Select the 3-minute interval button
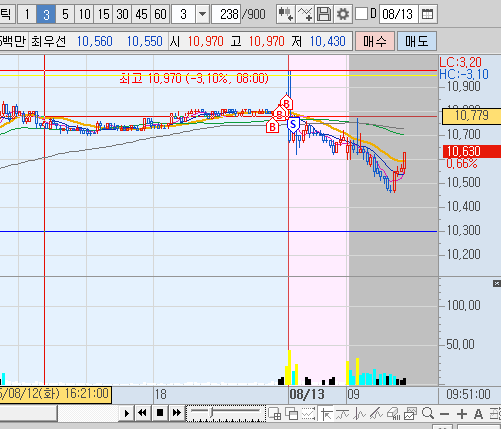 coord(46,14)
